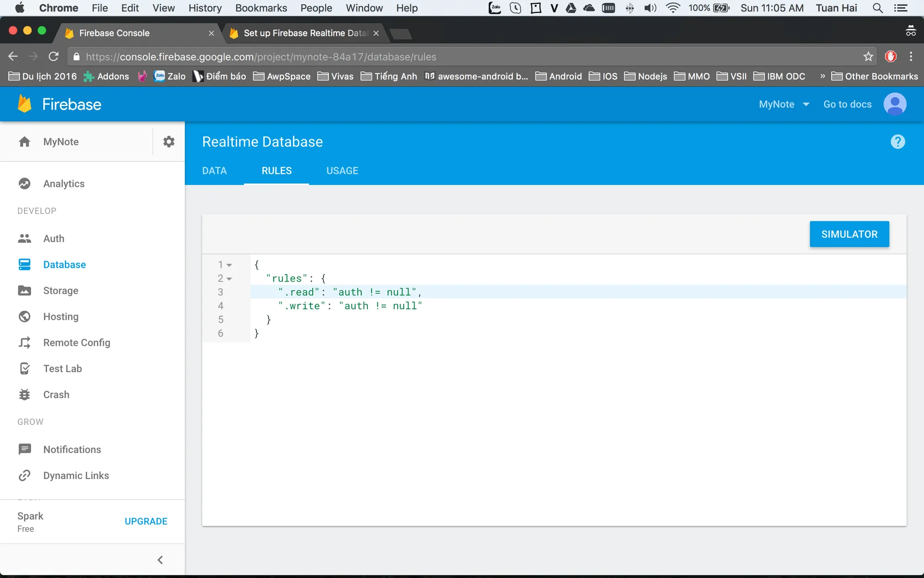Collapse code fold arrow on line 1
Image resolution: width=924 pixels, height=578 pixels.
pyautogui.click(x=229, y=265)
